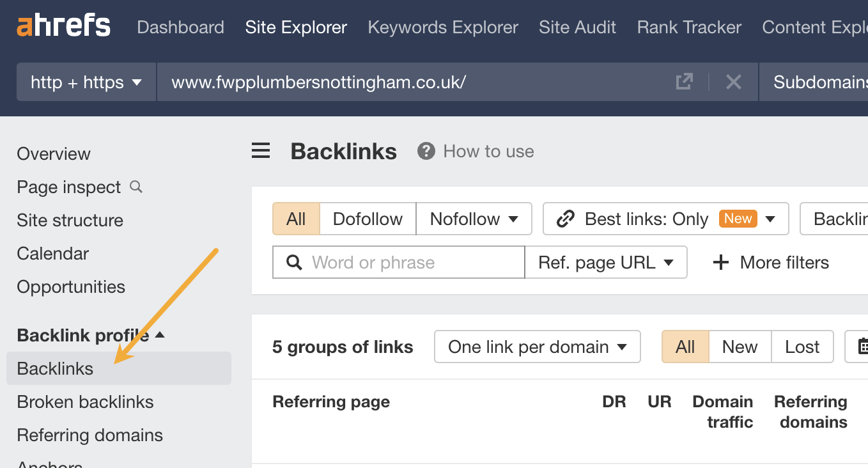Viewport: 868px width, 468px height.
Task: Navigate to Keywords Explorer
Action: click(x=442, y=27)
